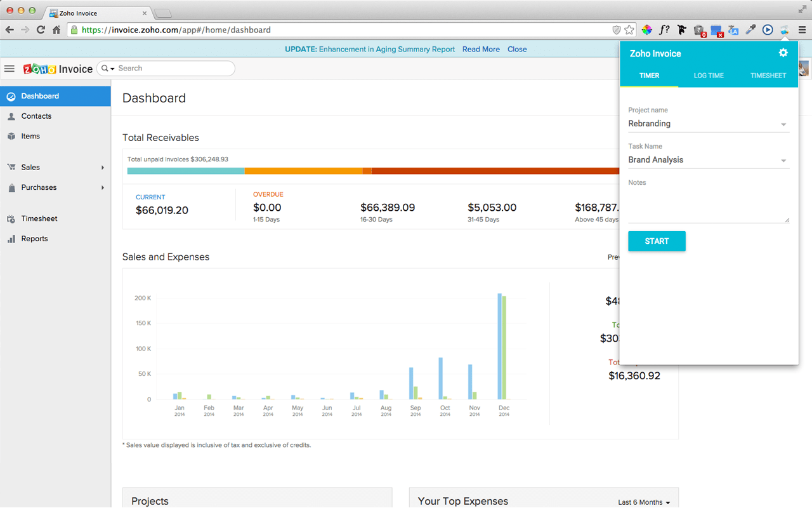Change the Last 6 Months filter

tap(644, 502)
